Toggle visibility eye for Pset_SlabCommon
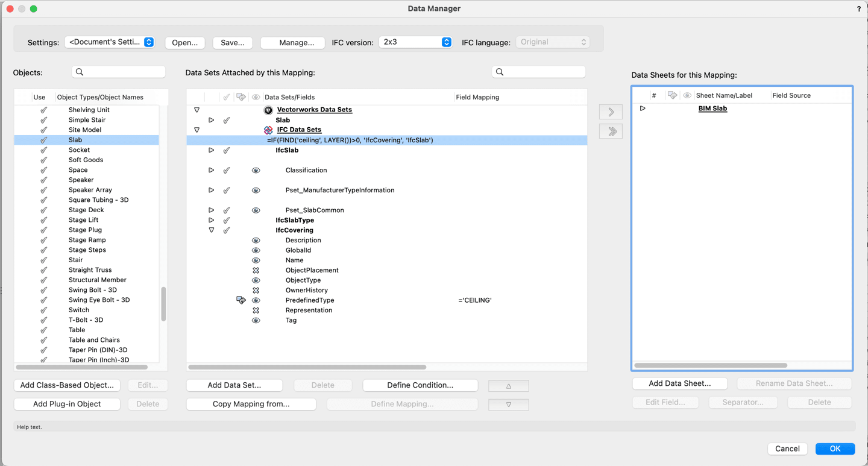This screenshot has height=466, width=868. (x=256, y=210)
